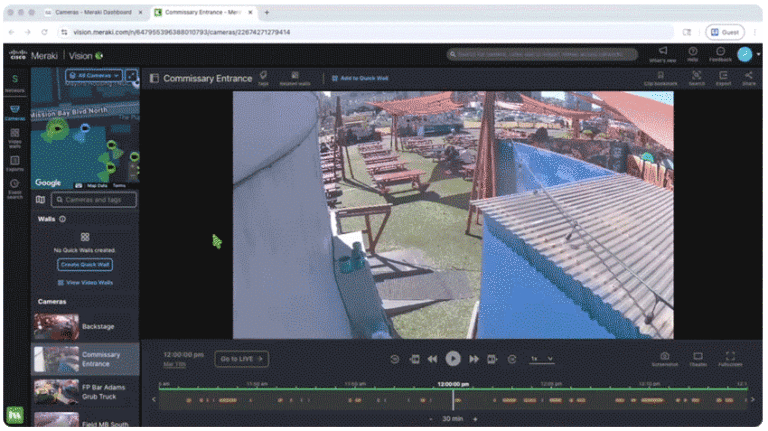Expand the map to full size

[131, 75]
